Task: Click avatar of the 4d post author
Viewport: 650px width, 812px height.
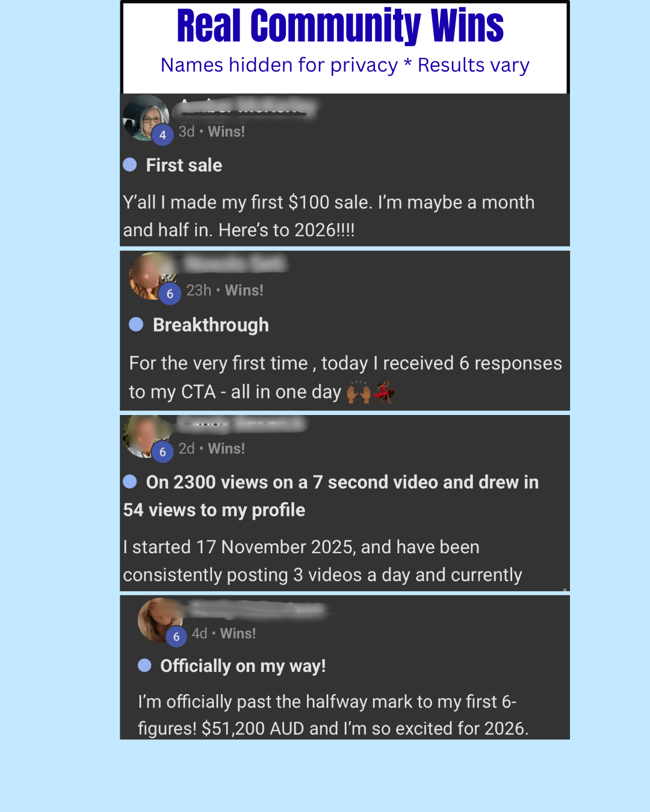Action: click(x=160, y=620)
